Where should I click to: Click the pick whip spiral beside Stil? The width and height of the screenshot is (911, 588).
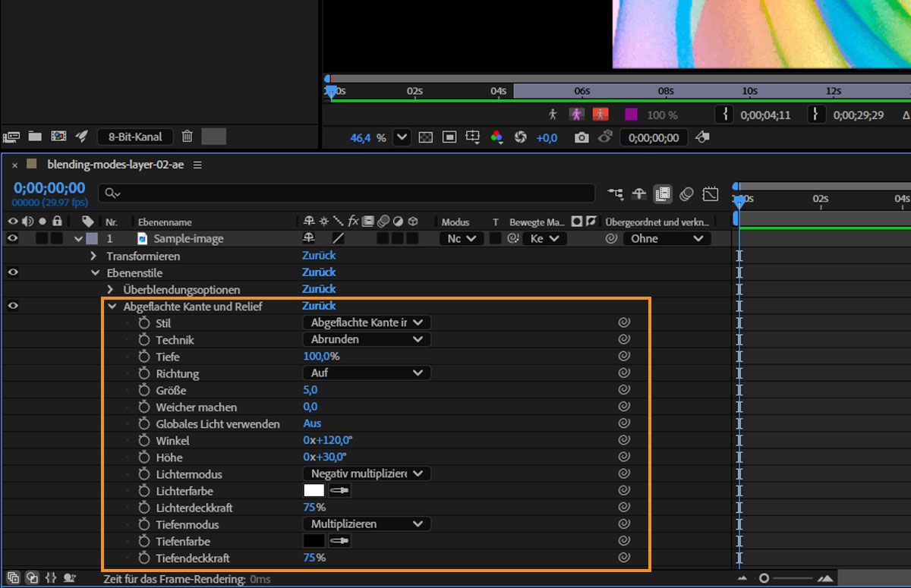pyautogui.click(x=624, y=322)
